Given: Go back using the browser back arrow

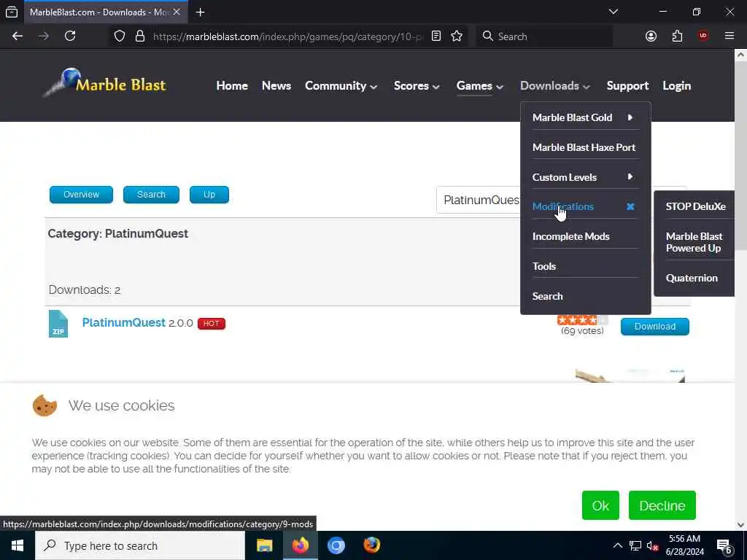Looking at the screenshot, I should coord(18,36).
